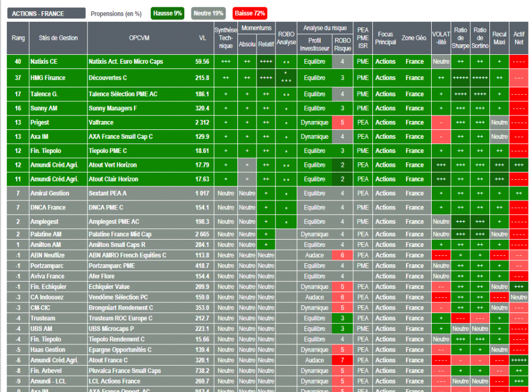Viewport: 532px width, 392px height.
Task: Sort by the Rang column header
Action: coord(18,38)
